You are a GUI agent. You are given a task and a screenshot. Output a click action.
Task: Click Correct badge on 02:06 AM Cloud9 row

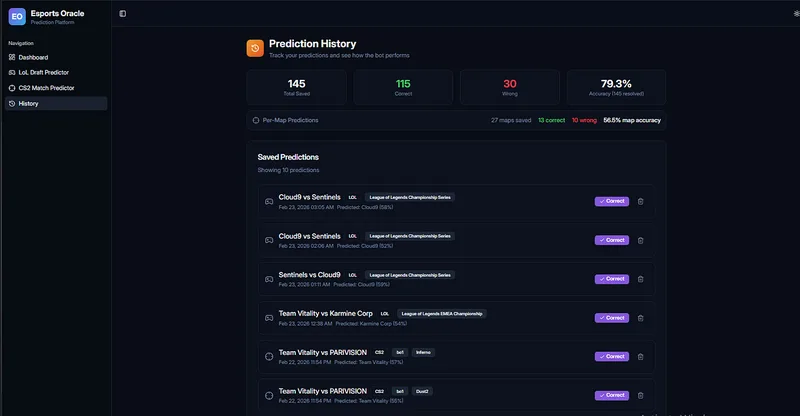tap(612, 240)
